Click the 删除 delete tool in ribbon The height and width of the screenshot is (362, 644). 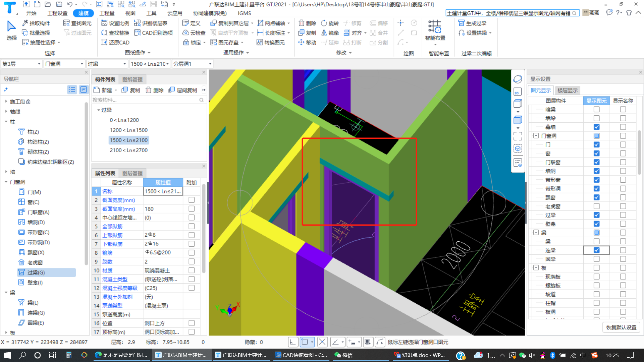307,23
